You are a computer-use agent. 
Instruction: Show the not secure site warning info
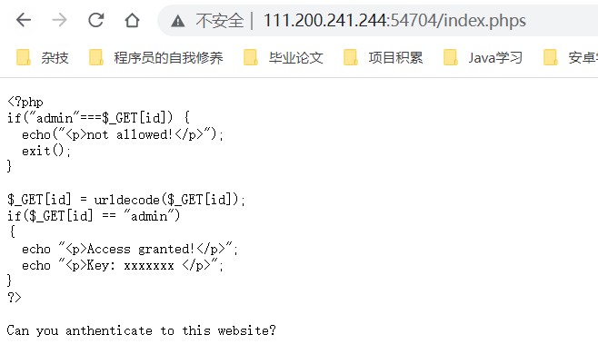tap(178, 21)
